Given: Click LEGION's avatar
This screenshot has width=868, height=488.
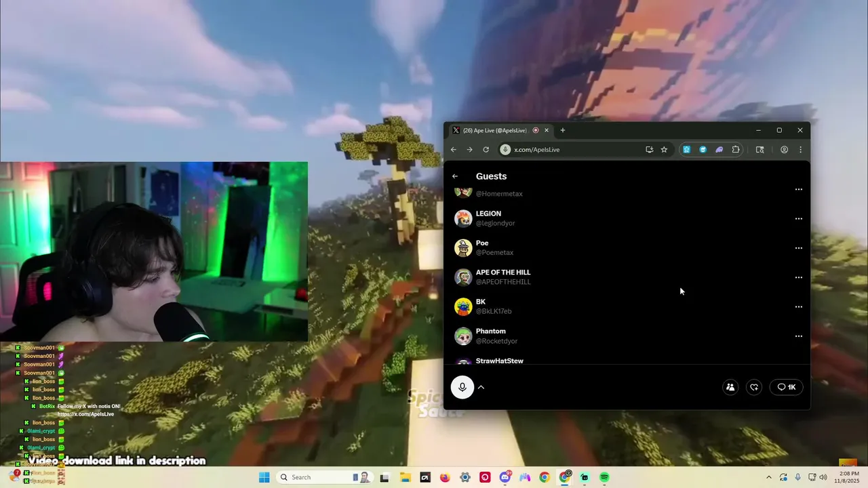Looking at the screenshot, I should (x=463, y=218).
